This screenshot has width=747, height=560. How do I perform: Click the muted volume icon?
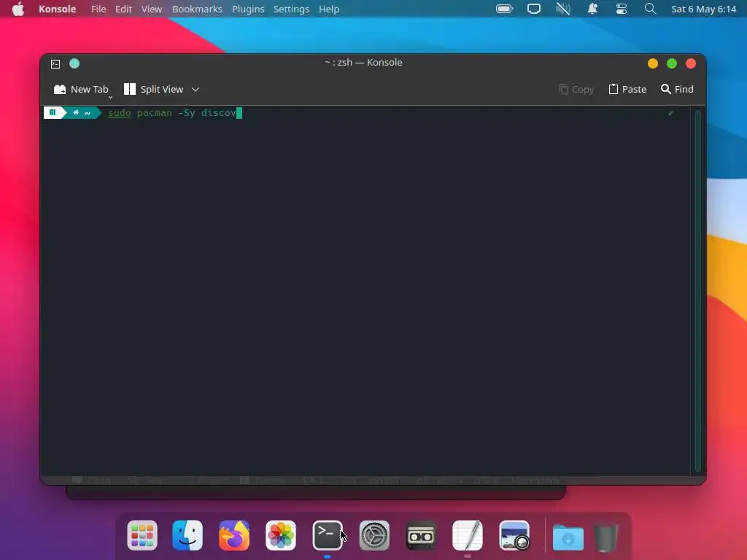(563, 9)
